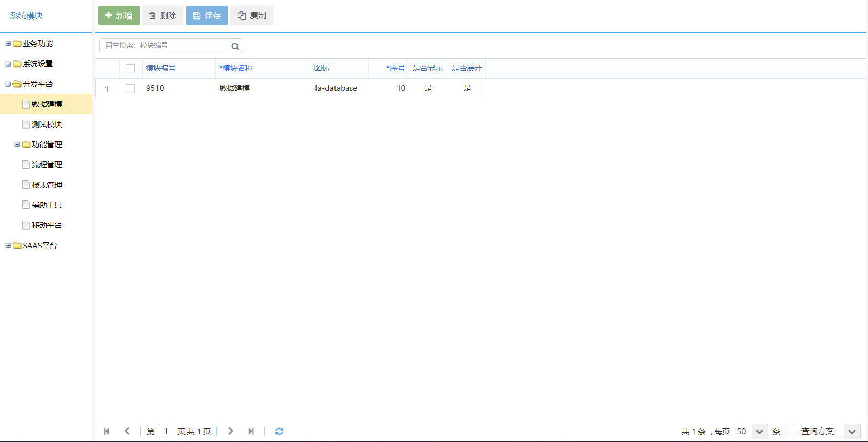868x442 pixels.
Task: Click the 新增 add button
Action: [119, 15]
